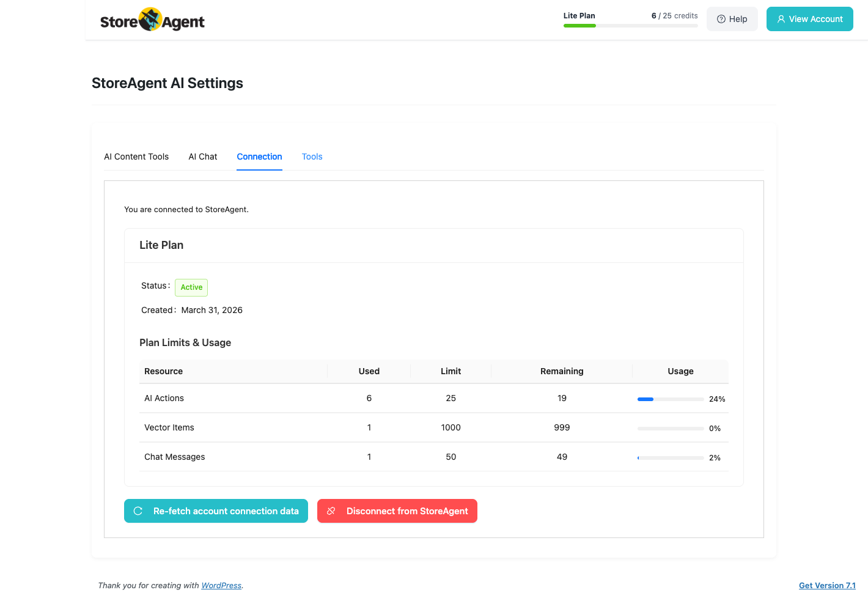The height and width of the screenshot is (598, 868).
Task: Click the Vector Items 0% percentage
Action: tap(715, 429)
